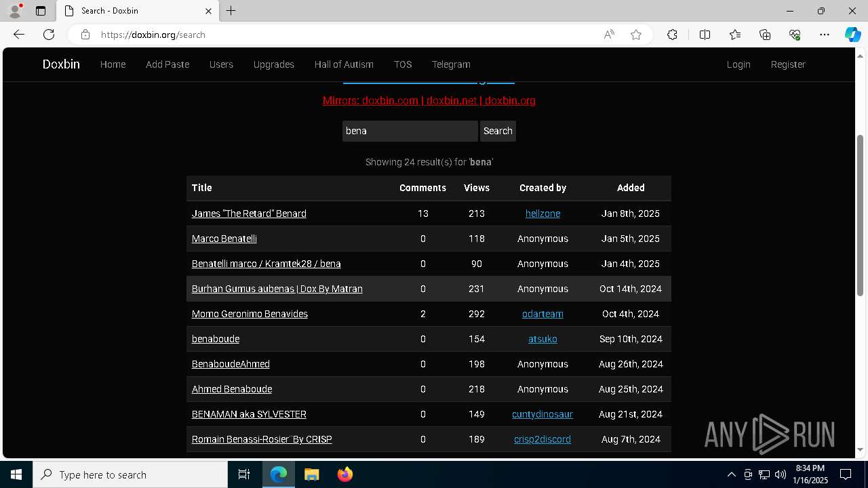Viewport: 868px width, 488px height.
Task: Open network tray icon
Action: [x=764, y=474]
